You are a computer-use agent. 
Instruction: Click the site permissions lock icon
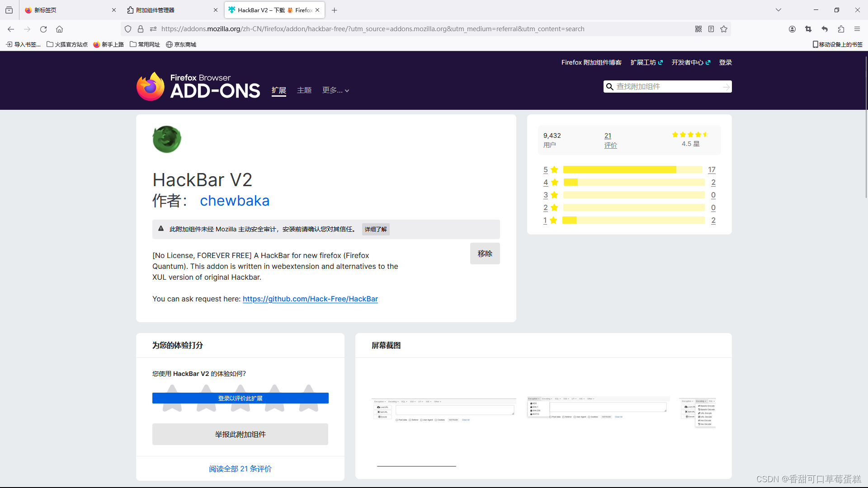pyautogui.click(x=141, y=29)
